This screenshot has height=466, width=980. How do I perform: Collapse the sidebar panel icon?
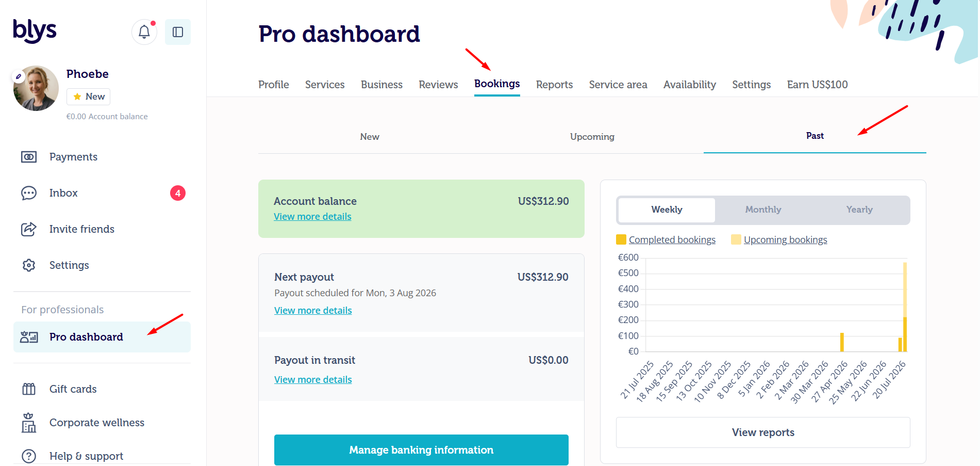click(x=178, y=32)
